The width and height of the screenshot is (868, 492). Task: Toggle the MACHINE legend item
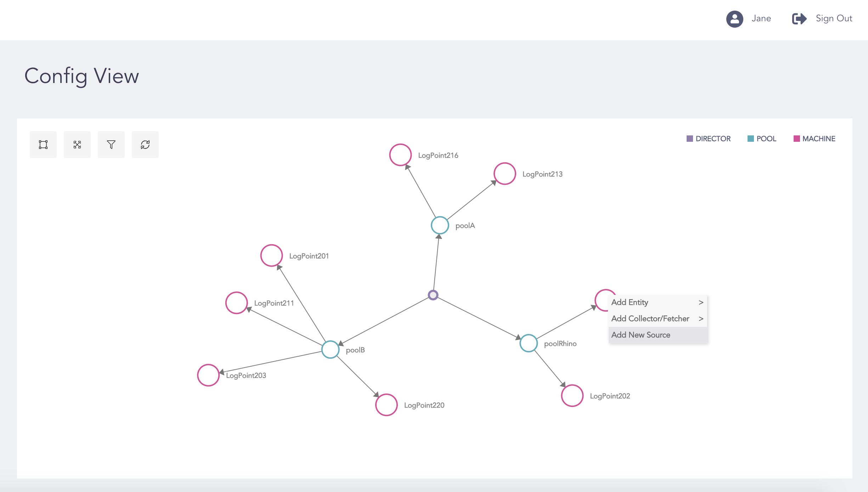[815, 139]
